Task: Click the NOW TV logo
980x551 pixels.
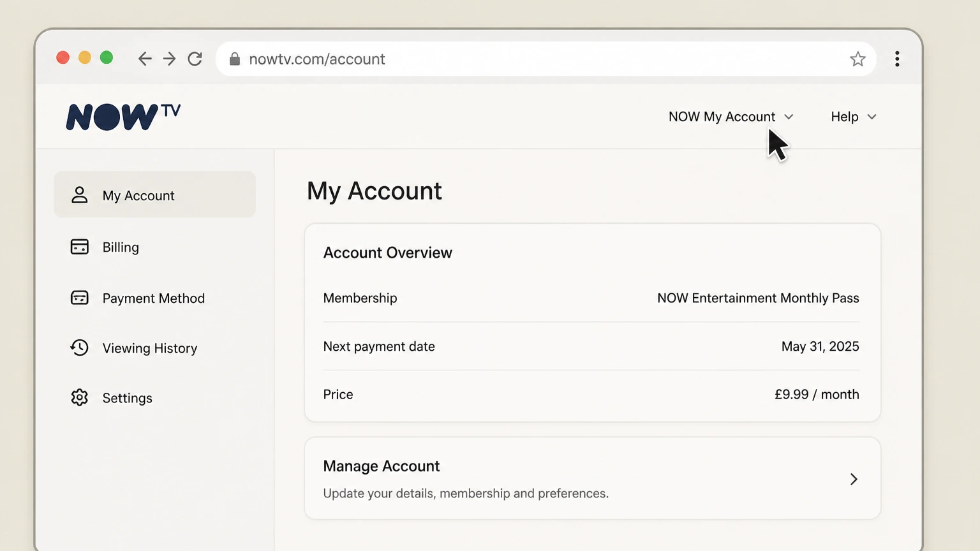Action: pos(124,117)
